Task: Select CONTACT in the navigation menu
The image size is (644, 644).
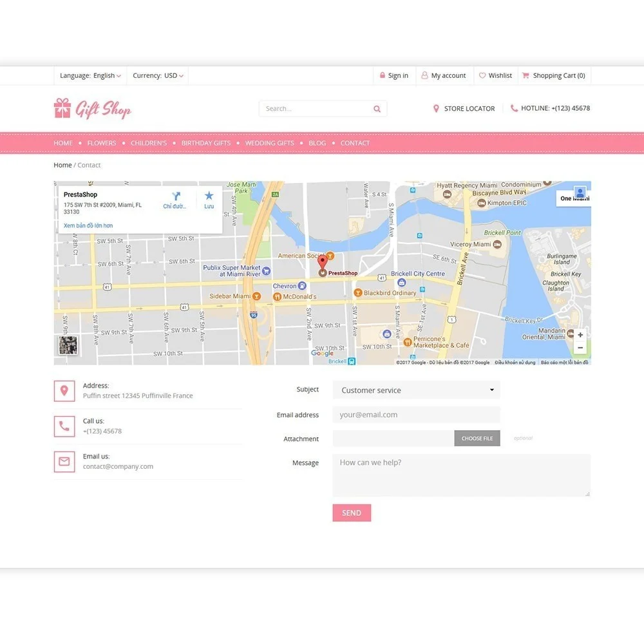Action: [x=355, y=143]
